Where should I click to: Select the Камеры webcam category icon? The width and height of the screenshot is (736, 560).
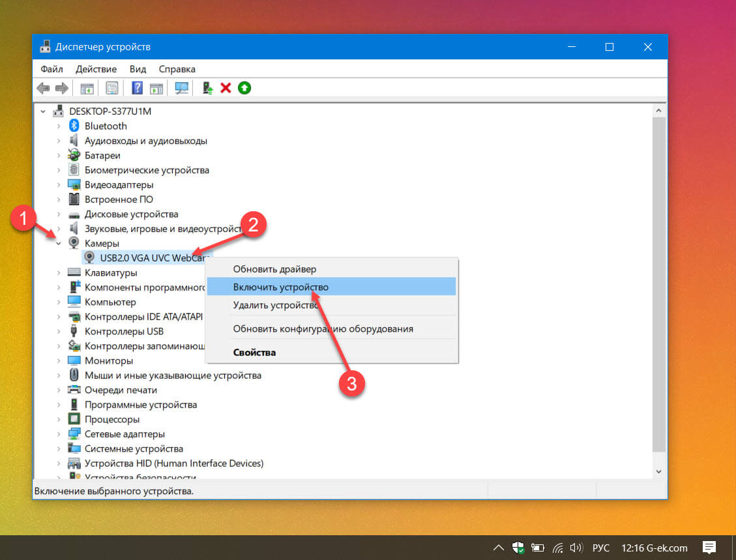[x=74, y=243]
